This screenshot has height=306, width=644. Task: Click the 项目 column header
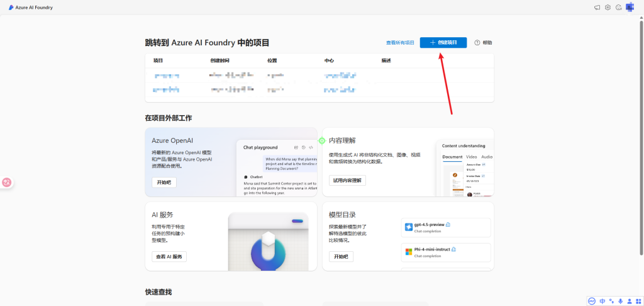pyautogui.click(x=158, y=60)
